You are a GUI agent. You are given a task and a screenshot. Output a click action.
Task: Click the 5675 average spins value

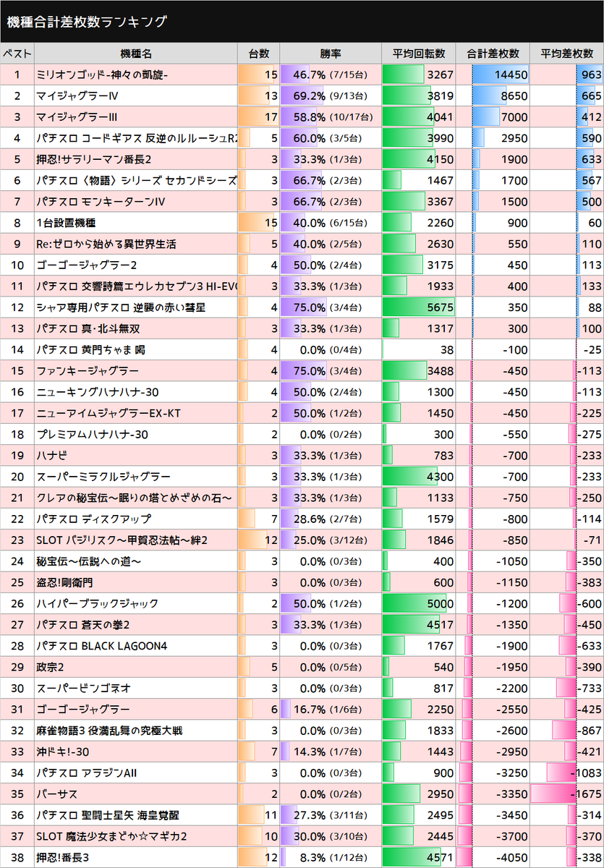(441, 307)
